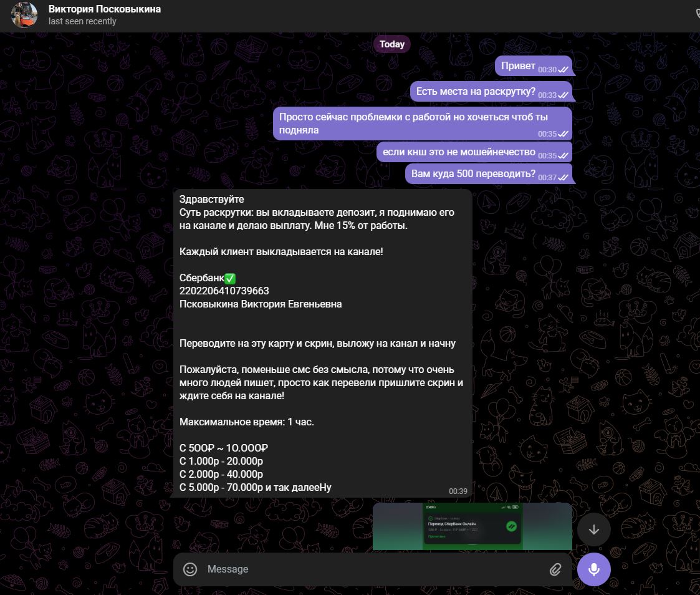Click the 'С 1.000р - 20.000р' line
Image resolution: width=700 pixels, height=595 pixels.
click(221, 461)
